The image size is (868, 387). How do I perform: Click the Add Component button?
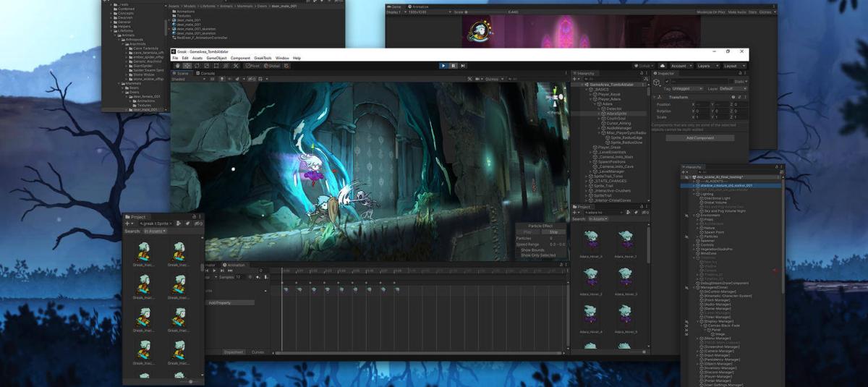tap(699, 137)
